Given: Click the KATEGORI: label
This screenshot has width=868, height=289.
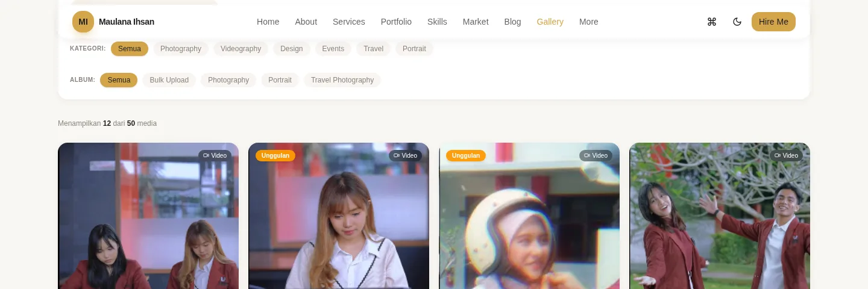Looking at the screenshot, I should (88, 49).
